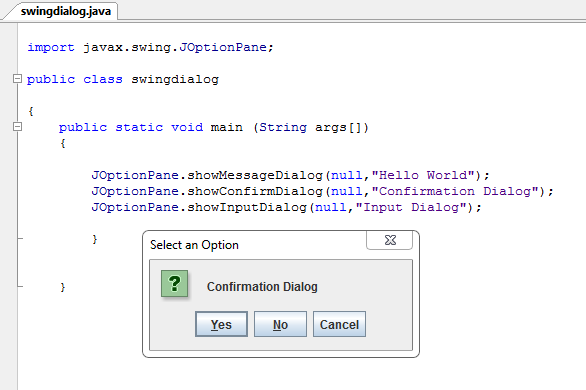
Task: Switch to the swingdialog.java tab
Action: click(x=66, y=11)
